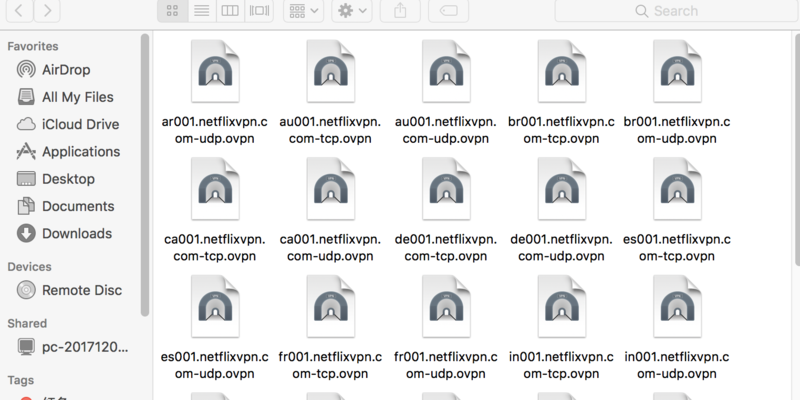The width and height of the screenshot is (800, 400).
Task: Select de001.netflixvpn.com-tcp.ovpn file icon
Action: pos(446,189)
